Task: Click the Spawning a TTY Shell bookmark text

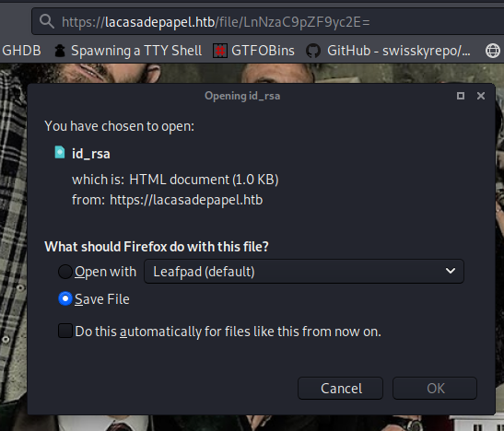Action: point(136,51)
